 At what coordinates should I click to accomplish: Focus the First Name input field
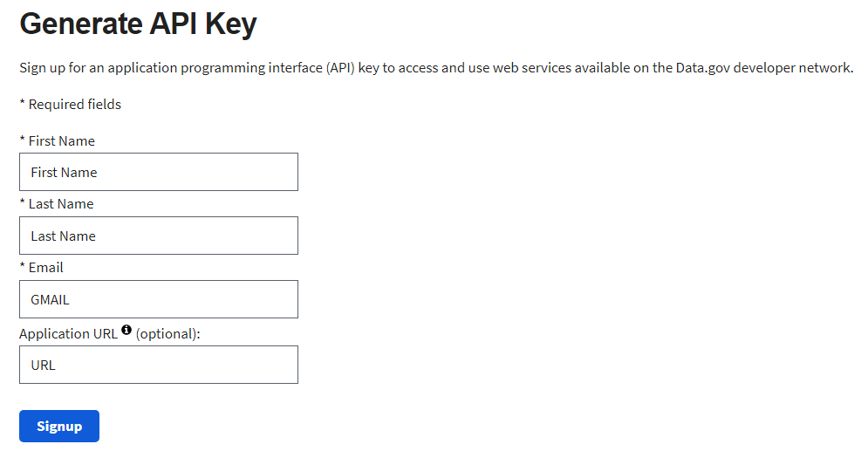[159, 172]
